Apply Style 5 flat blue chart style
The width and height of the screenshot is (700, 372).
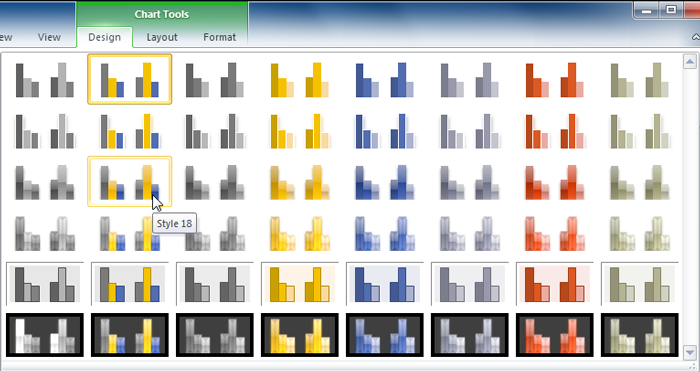click(x=384, y=79)
